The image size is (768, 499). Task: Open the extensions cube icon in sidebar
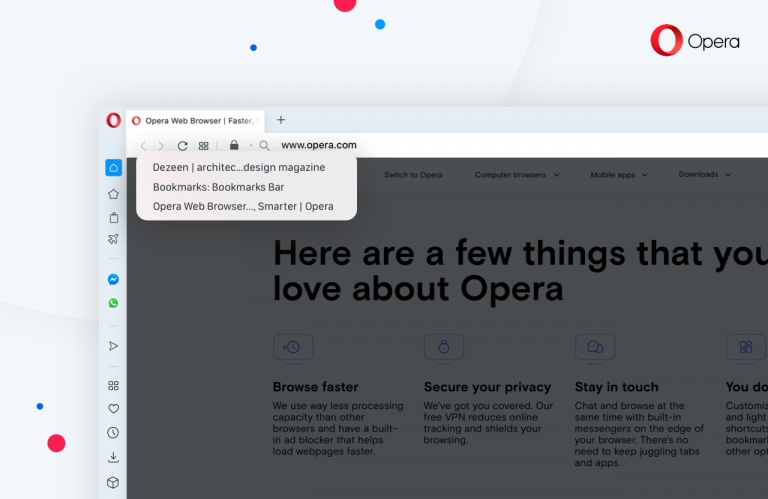[113, 483]
